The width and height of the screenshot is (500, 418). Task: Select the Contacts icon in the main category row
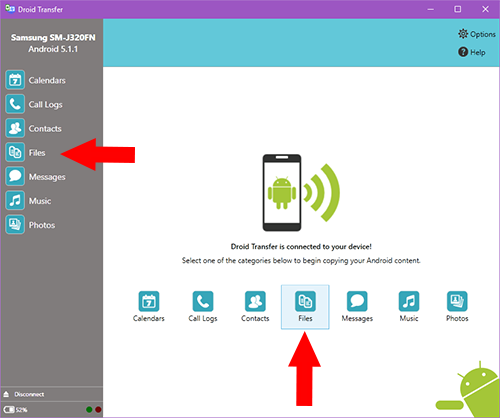click(x=255, y=301)
